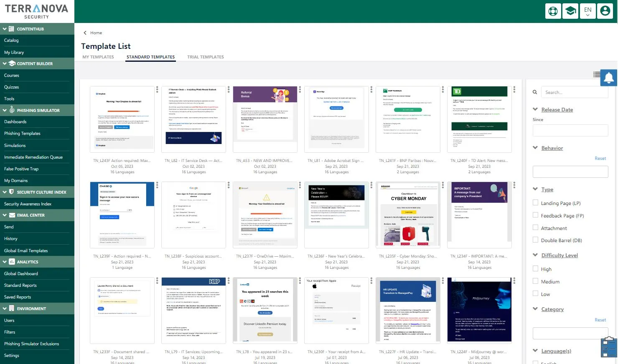
Task: Collapse the Difficulty Level filter section
Action: tap(535, 255)
